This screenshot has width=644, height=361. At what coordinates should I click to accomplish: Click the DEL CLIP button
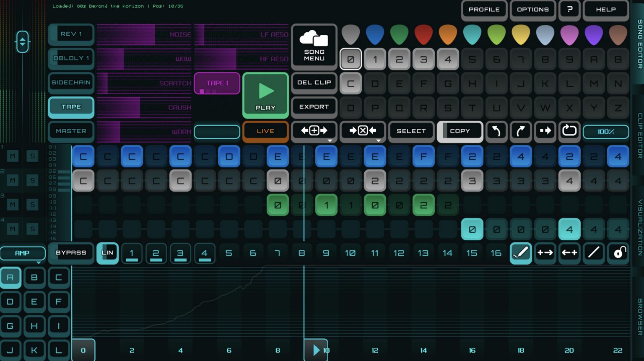coord(314,83)
